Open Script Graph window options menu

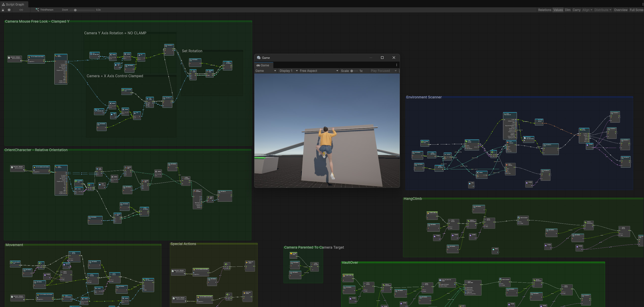click(643, 4)
